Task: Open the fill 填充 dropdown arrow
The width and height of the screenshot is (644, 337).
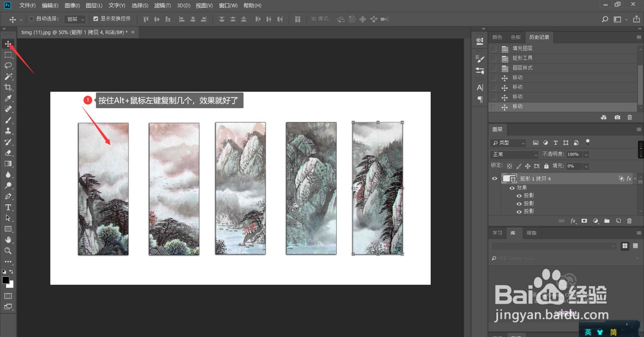Action: coord(586,166)
